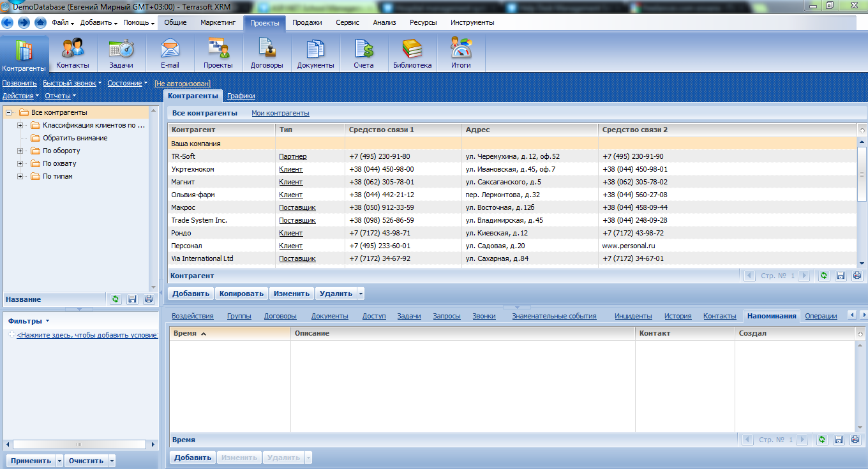Open the Проекты section icon
This screenshot has width=868, height=469.
(218, 52)
